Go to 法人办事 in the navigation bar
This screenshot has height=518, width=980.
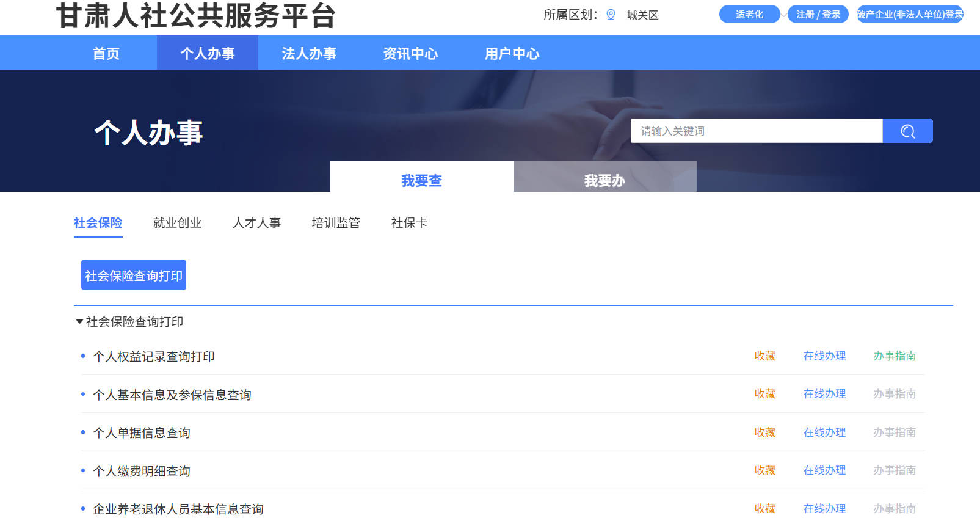[309, 53]
